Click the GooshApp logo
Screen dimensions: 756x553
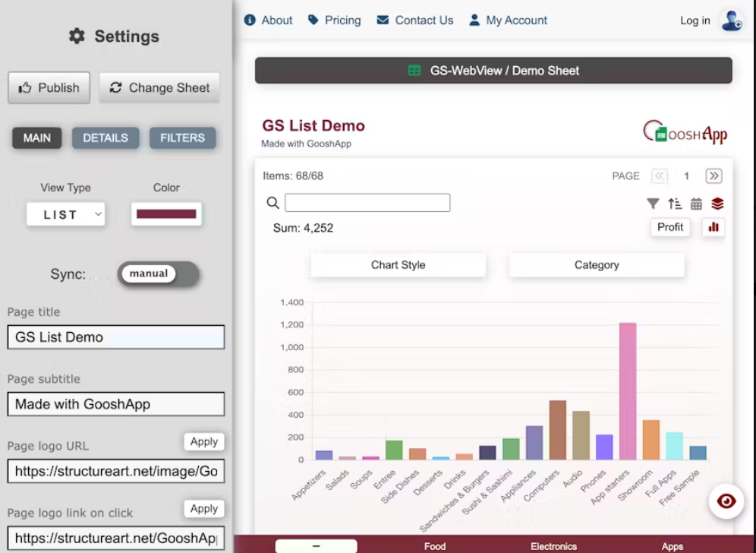click(x=685, y=131)
